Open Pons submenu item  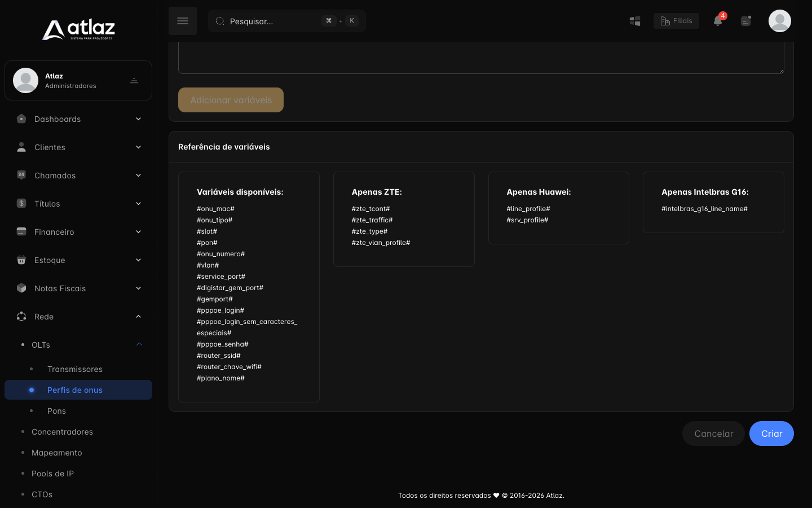(x=78, y=411)
